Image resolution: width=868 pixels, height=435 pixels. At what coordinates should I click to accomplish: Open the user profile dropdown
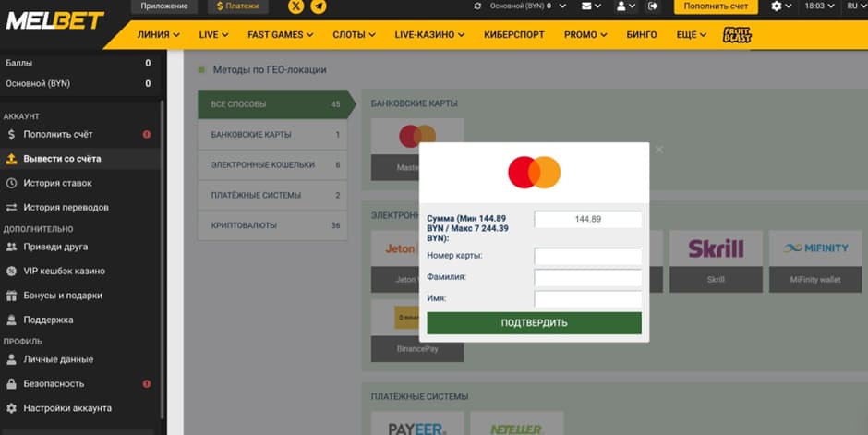(625, 6)
